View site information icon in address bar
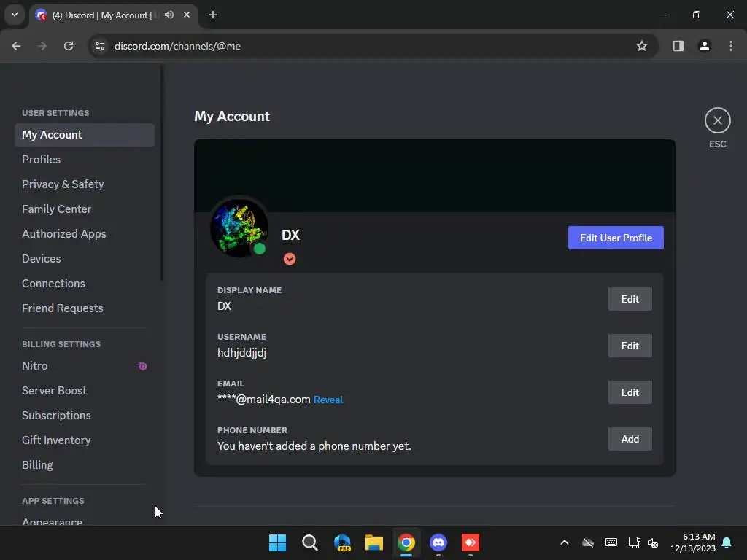 pyautogui.click(x=100, y=46)
